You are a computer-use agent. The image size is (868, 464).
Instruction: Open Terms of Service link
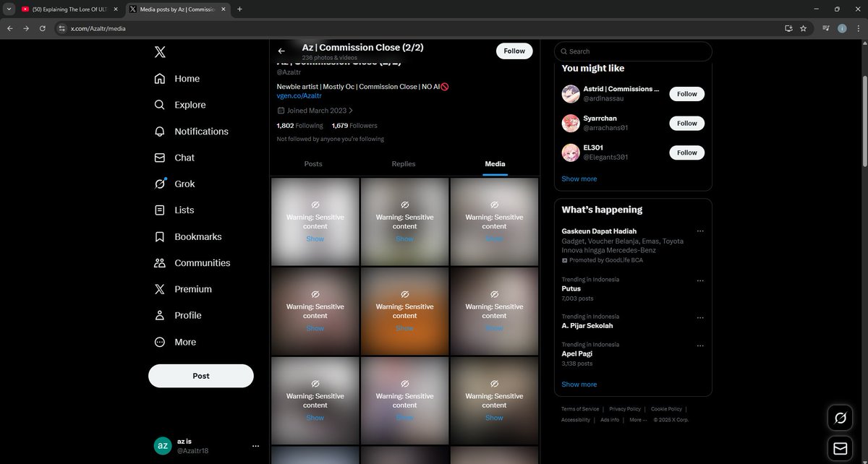tap(580, 409)
